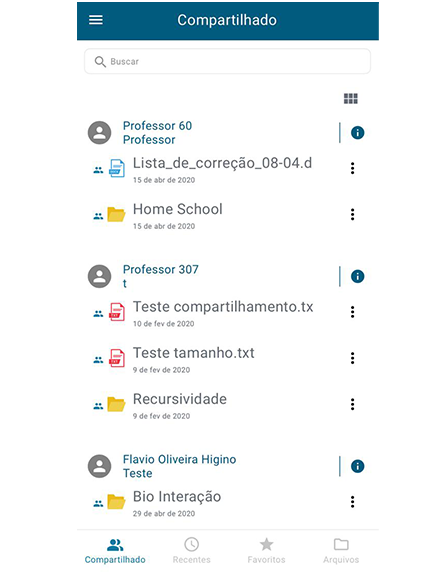The image size is (440, 580).
Task: Show info for Professor 60
Action: [357, 132]
